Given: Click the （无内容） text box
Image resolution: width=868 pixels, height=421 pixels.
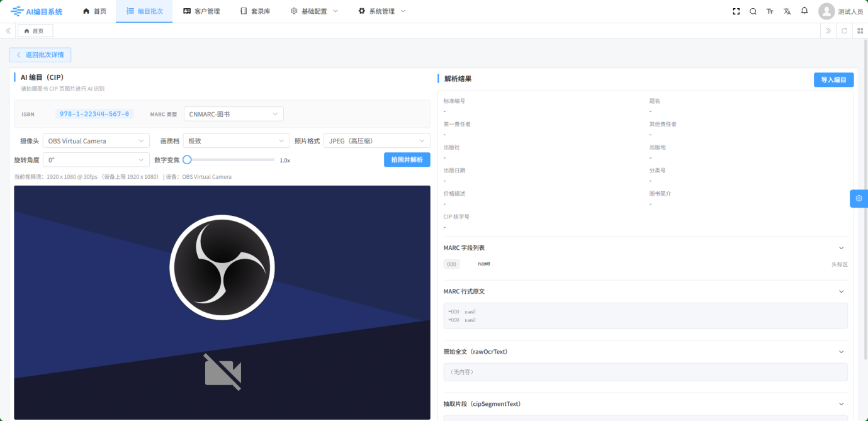Looking at the screenshot, I should click(x=645, y=372).
